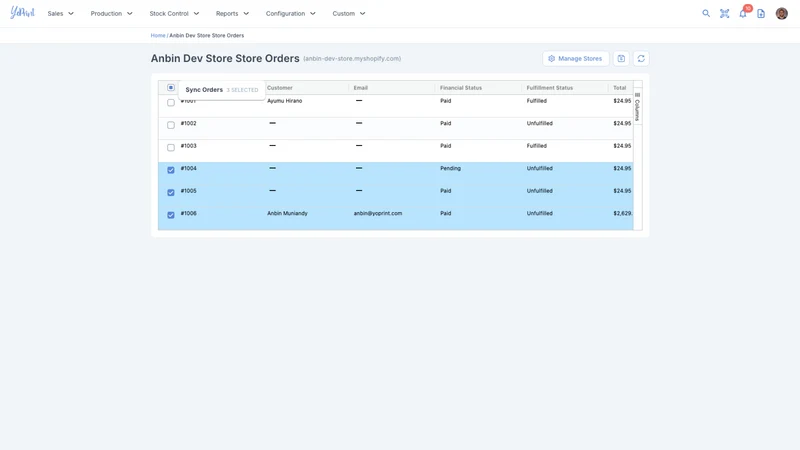Open the Stock Control menu
Viewport: 800px width, 450px height.
169,14
